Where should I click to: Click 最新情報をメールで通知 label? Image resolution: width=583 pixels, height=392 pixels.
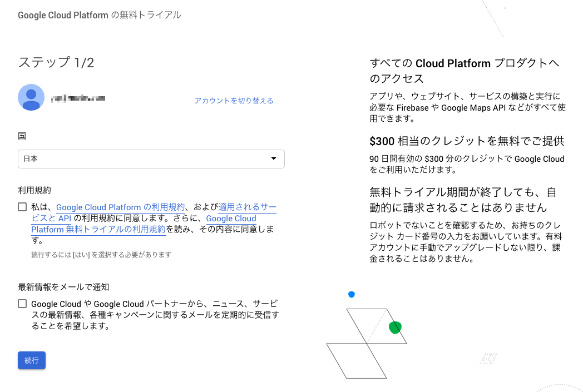pyautogui.click(x=63, y=287)
